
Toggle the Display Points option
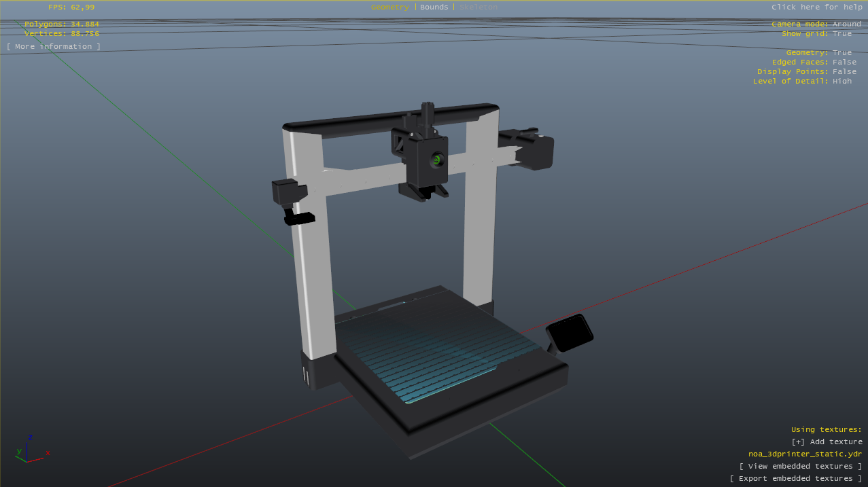click(807, 71)
